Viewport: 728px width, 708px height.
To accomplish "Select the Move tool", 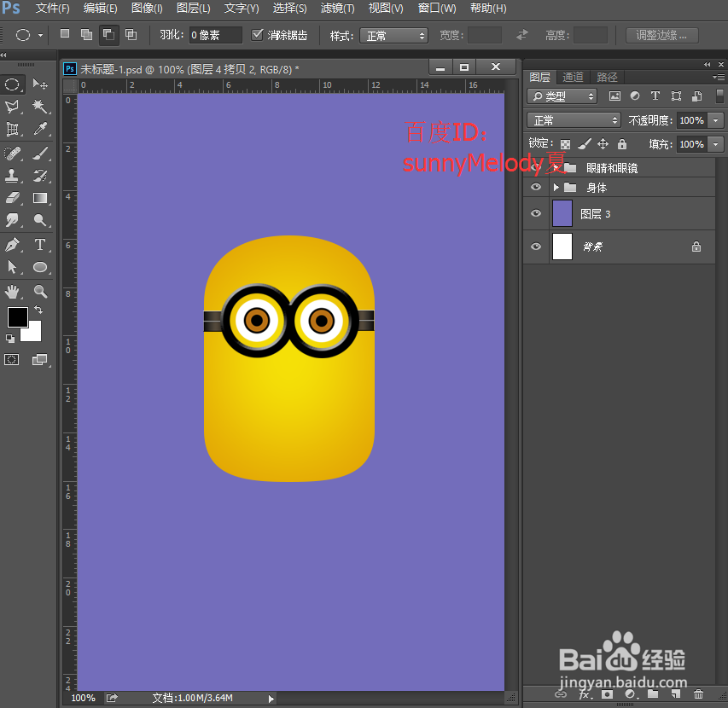I will tap(40, 84).
